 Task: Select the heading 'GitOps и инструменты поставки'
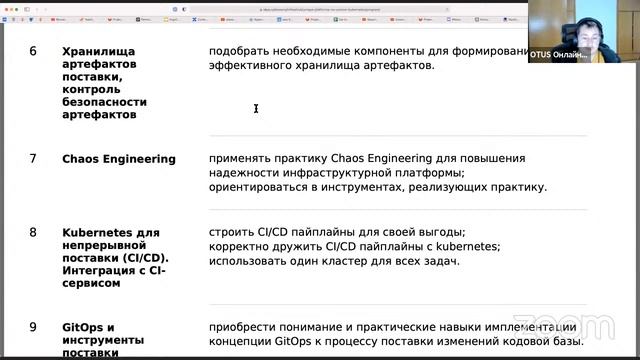pos(103,340)
